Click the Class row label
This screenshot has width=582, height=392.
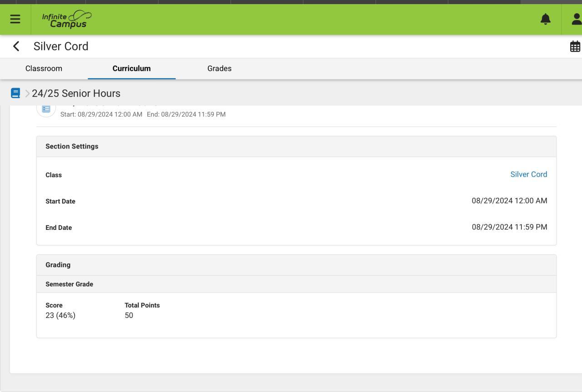54,175
